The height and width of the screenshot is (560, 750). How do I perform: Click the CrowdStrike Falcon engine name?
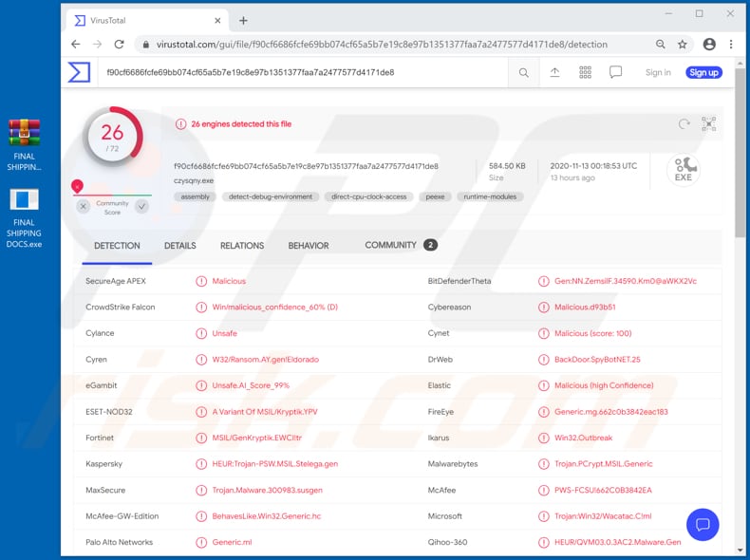coord(120,307)
